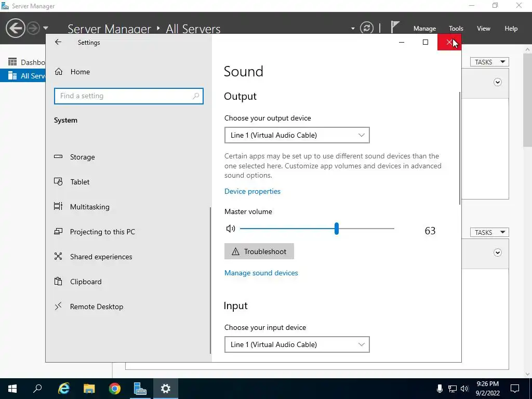Open the Tools menu in Server Manager
The height and width of the screenshot is (399, 532).
pyautogui.click(x=456, y=29)
